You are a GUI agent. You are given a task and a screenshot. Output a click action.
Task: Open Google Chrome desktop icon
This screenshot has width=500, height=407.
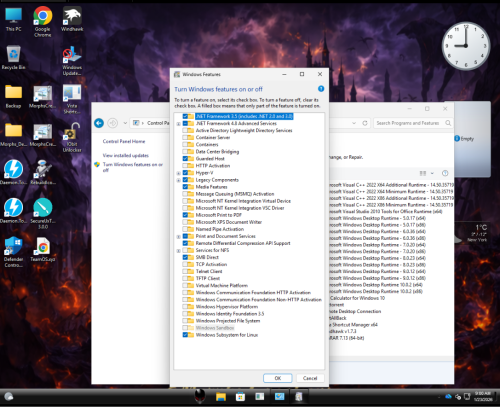tap(43, 21)
